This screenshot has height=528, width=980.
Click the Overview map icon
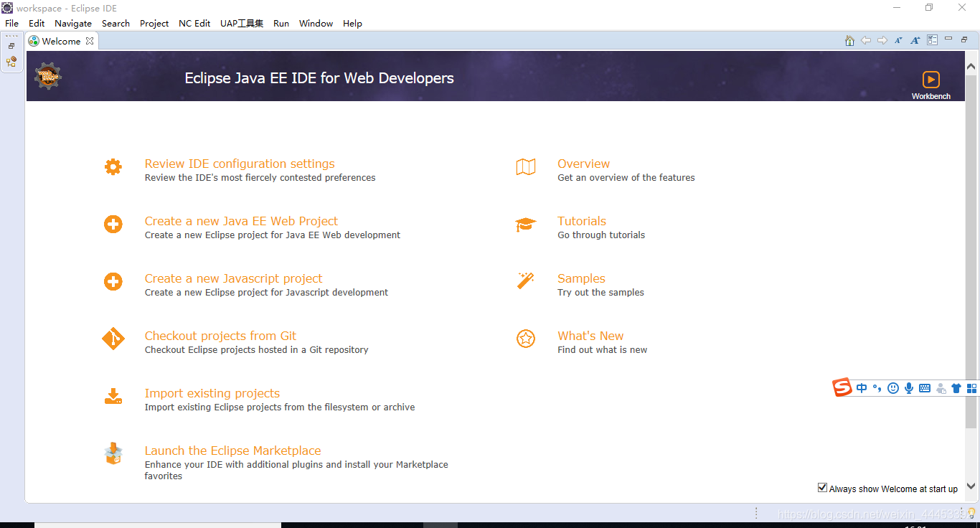pos(526,167)
